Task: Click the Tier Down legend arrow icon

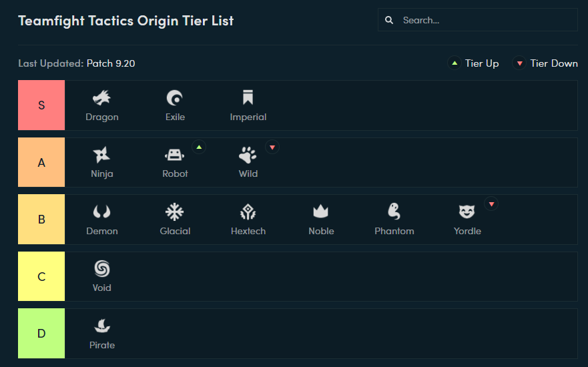Action: 519,63
